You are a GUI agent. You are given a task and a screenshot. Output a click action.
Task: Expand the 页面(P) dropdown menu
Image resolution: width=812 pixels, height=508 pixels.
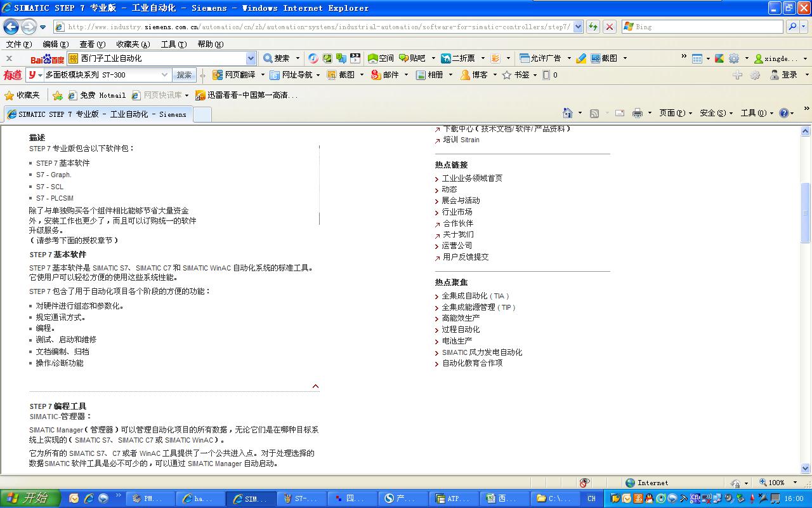point(676,113)
